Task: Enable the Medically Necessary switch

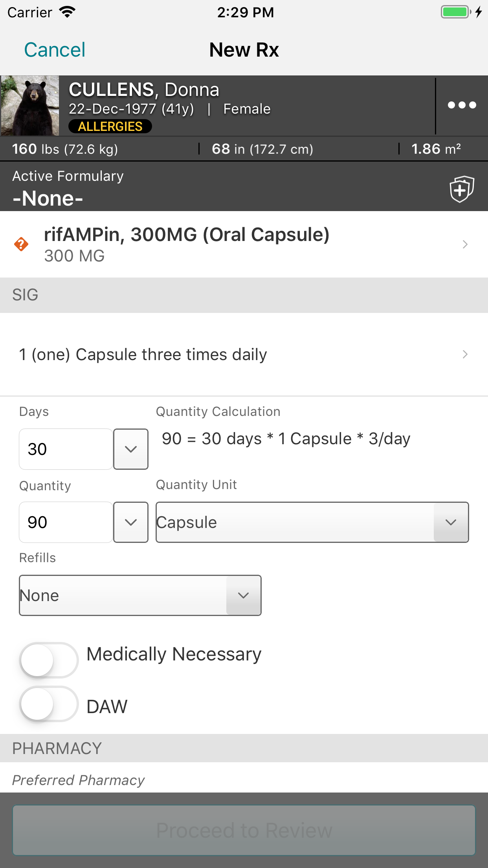Action: click(49, 660)
